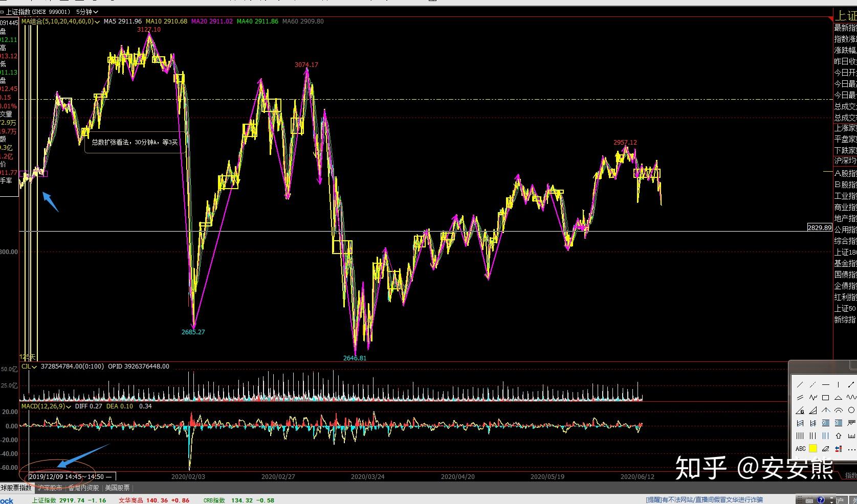Click 上证指数 quote in status bar
The height and width of the screenshot is (504, 857).
point(69,500)
